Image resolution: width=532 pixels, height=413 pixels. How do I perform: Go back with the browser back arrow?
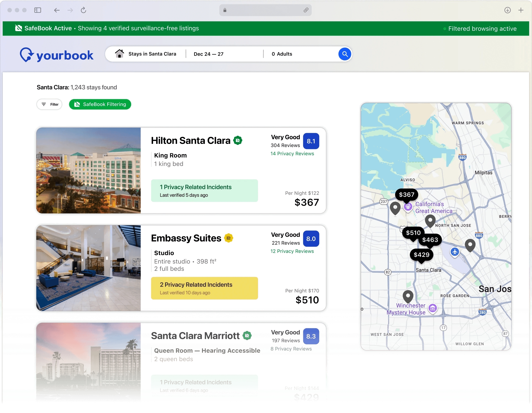point(57,10)
